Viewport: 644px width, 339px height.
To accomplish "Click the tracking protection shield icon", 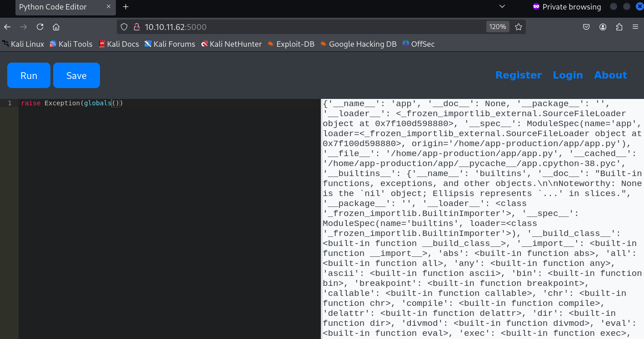I will pos(124,27).
